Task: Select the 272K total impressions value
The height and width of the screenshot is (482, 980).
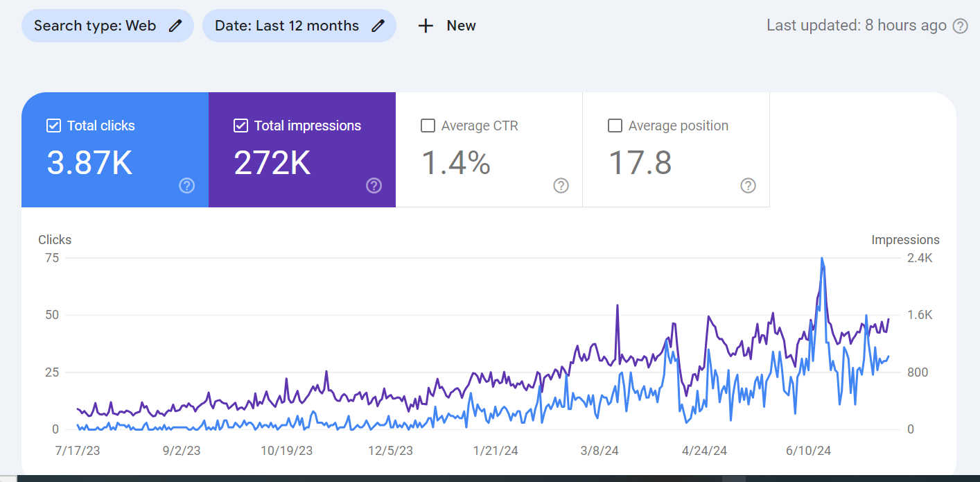Action: coord(272,163)
